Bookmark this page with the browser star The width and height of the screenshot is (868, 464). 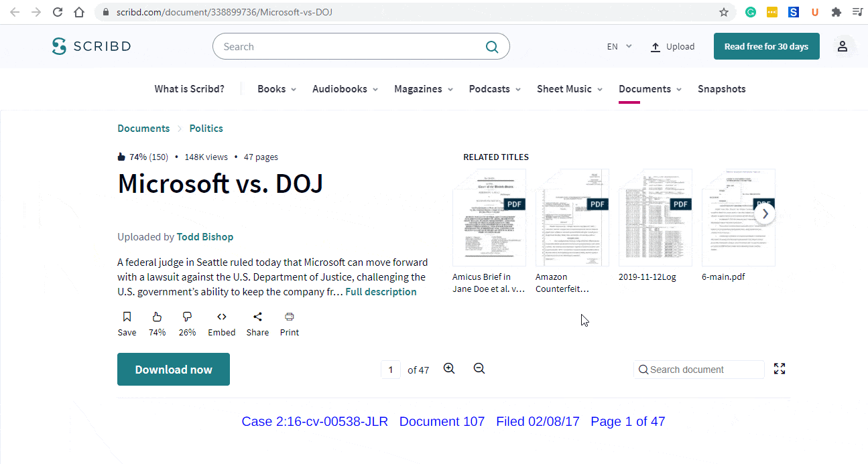(x=723, y=11)
